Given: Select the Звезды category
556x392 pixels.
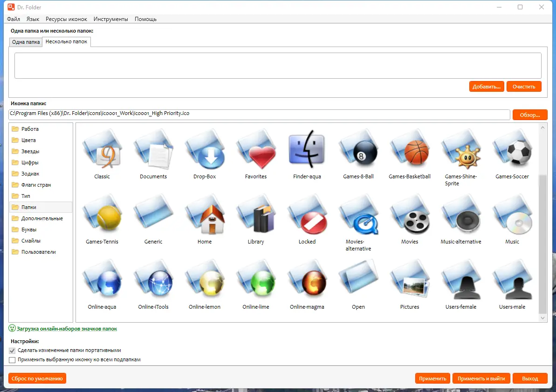Looking at the screenshot, I should click(41, 151).
